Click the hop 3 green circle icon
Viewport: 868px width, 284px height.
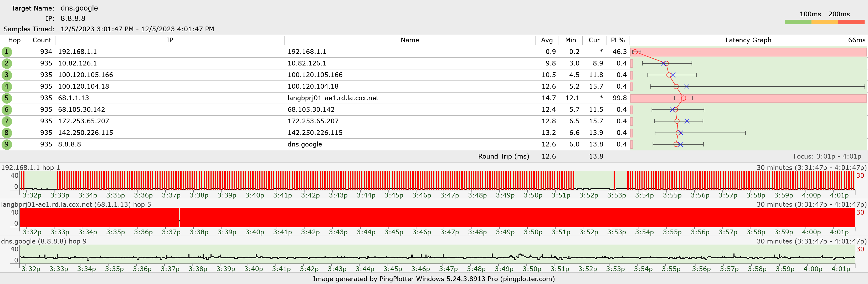click(x=6, y=75)
